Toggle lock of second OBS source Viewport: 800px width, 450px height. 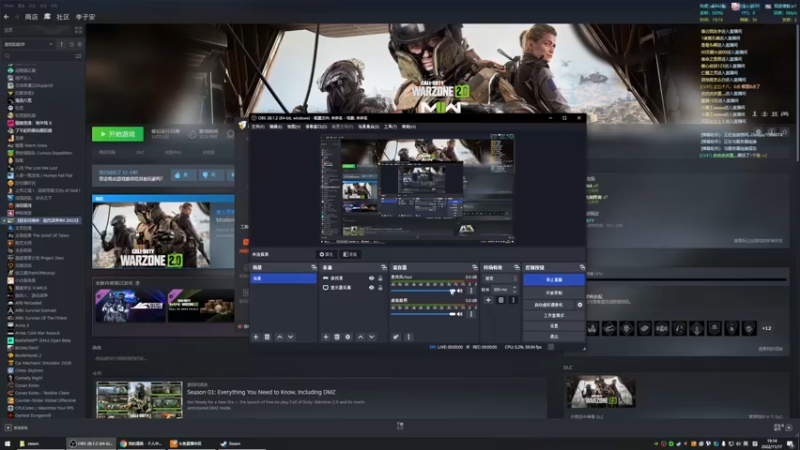click(380, 288)
